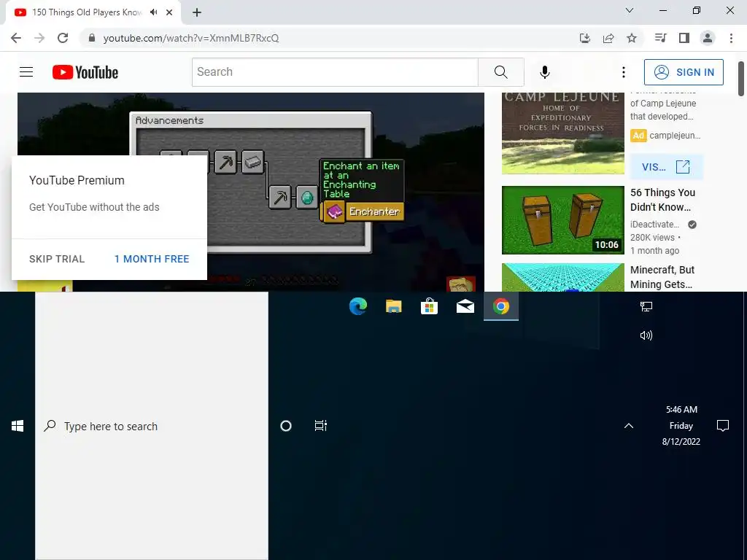
Task: Start voice search with microphone icon
Action: (x=545, y=72)
